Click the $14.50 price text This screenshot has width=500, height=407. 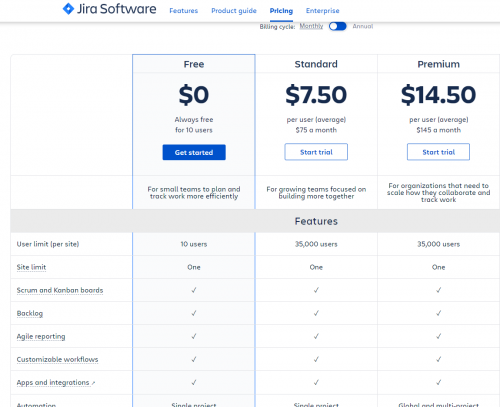click(438, 95)
